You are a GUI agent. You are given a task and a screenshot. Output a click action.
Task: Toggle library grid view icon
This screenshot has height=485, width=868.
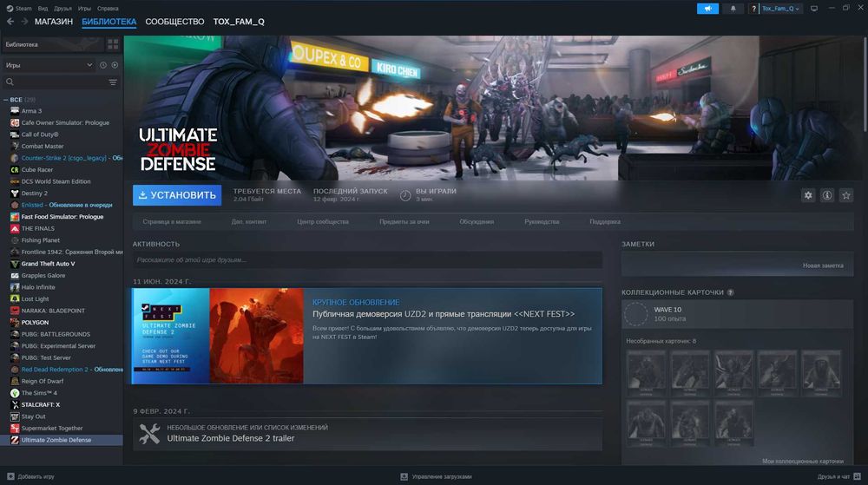point(113,44)
